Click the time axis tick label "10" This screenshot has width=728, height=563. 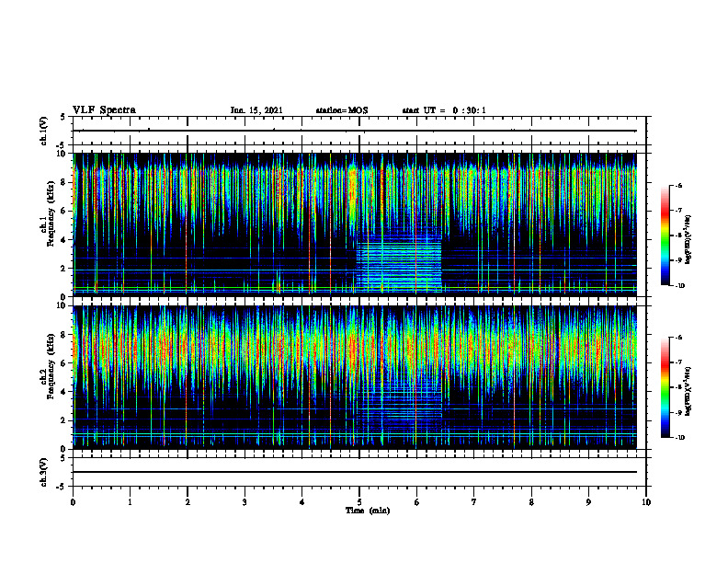tap(646, 502)
